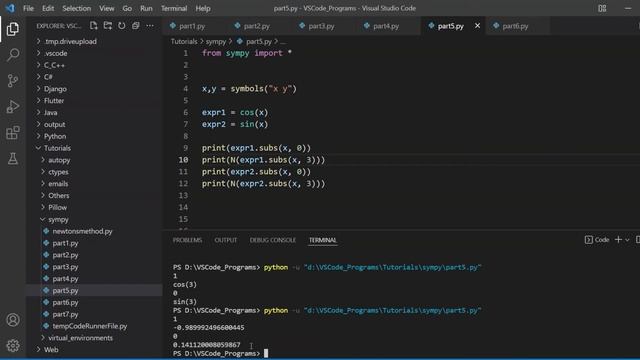Viewport: 640px width, 360px height.
Task: Show the Problems panel tab
Action: (187, 240)
